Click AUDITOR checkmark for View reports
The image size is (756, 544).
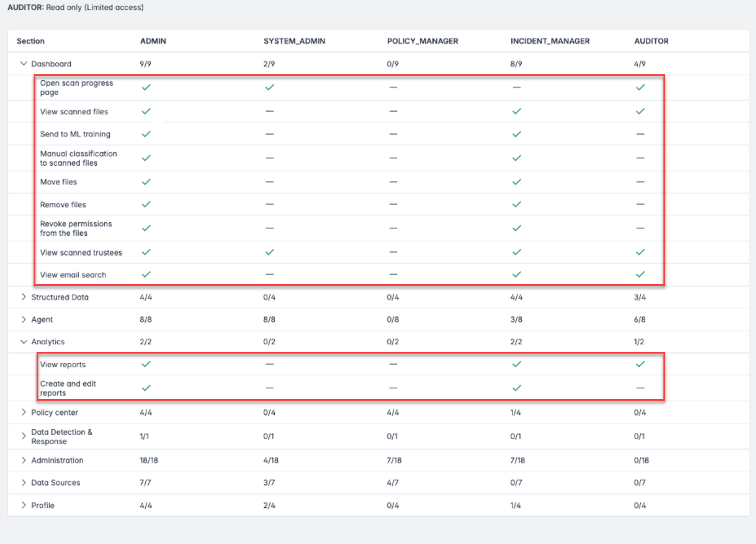pyautogui.click(x=640, y=364)
